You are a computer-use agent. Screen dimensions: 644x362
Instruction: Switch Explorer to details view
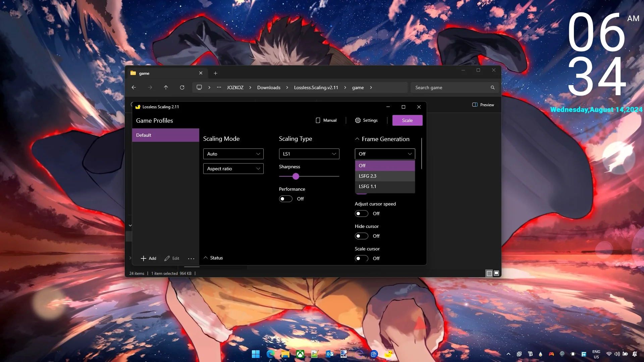coord(489,274)
